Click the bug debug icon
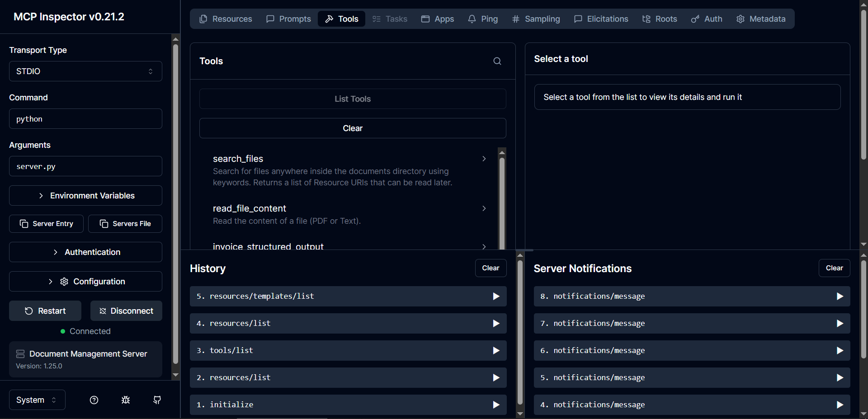The width and height of the screenshot is (868, 419). 126,400
